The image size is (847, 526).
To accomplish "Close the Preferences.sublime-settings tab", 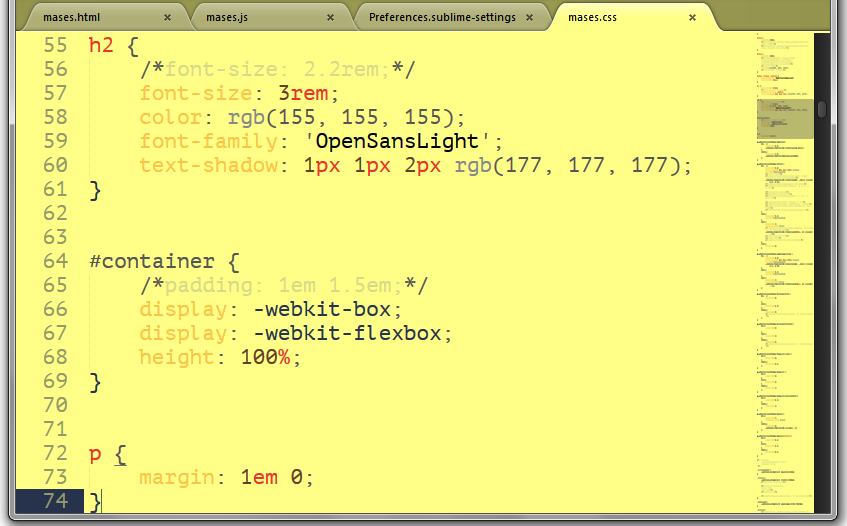I will (x=529, y=17).
